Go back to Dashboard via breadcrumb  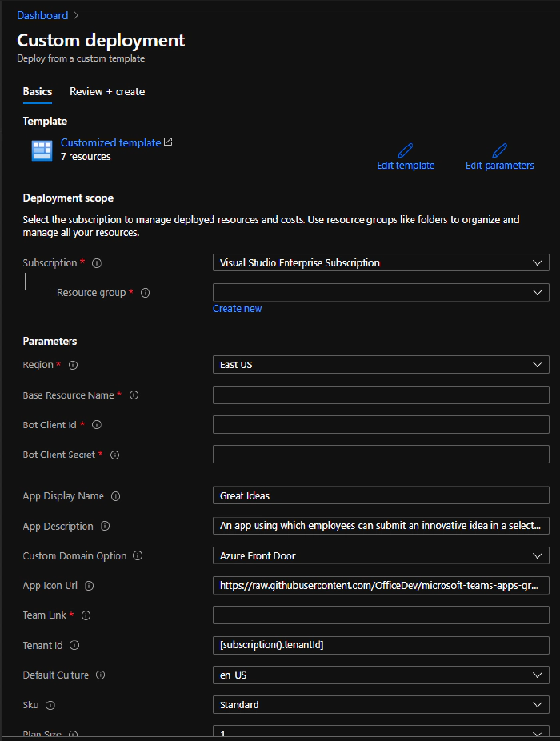pos(42,15)
